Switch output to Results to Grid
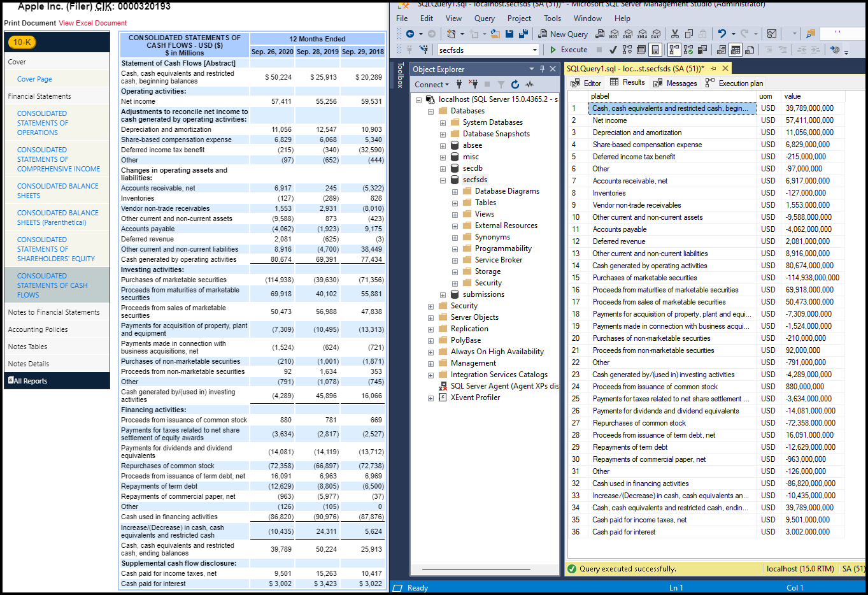Screen dimensions: 868x595 pyautogui.click(x=736, y=50)
